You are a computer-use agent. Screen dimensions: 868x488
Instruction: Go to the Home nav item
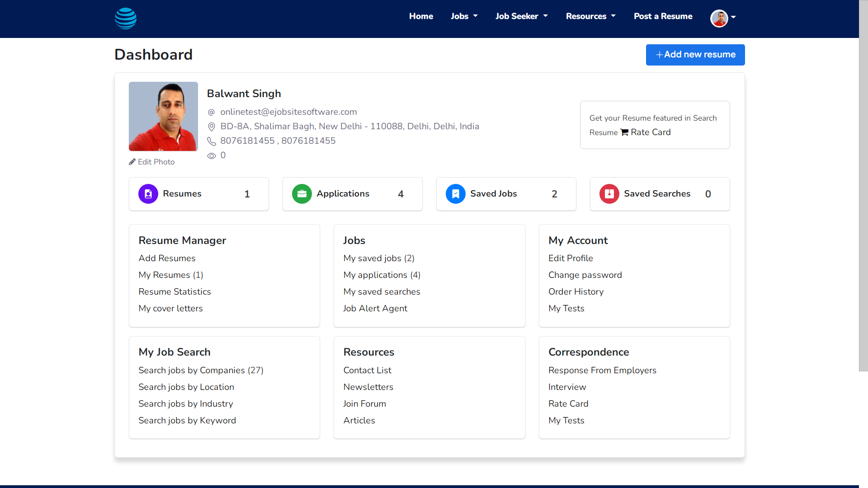coord(421,16)
